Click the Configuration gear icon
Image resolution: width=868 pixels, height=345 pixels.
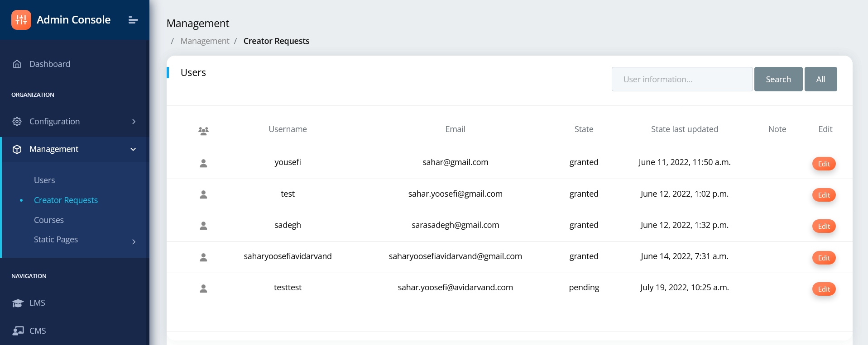click(x=17, y=122)
